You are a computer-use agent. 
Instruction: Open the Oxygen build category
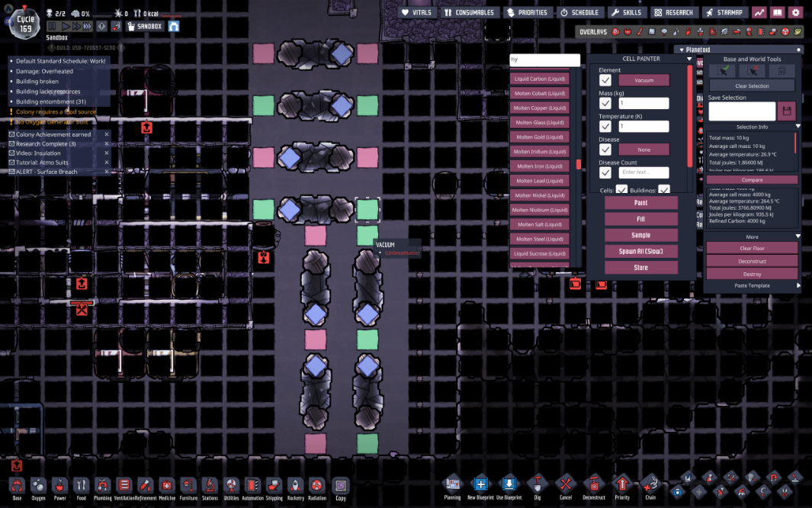click(37, 487)
